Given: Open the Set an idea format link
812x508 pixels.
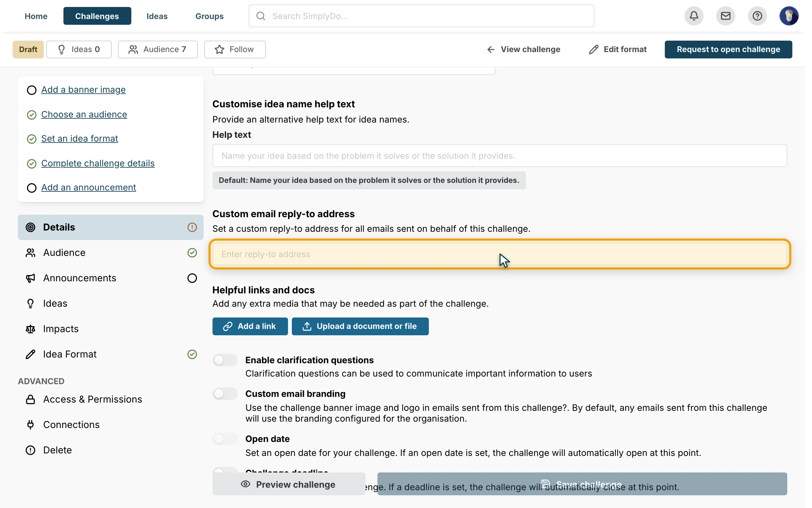Looking at the screenshot, I should tap(80, 138).
